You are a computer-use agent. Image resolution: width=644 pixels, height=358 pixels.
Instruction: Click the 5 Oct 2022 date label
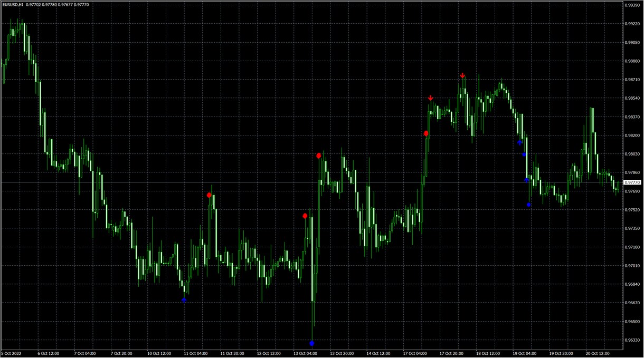click(12, 354)
